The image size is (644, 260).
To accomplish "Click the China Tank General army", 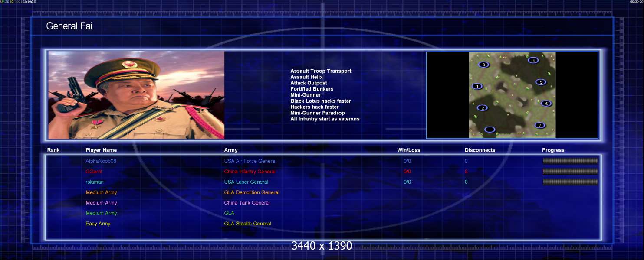I will click(x=247, y=203).
